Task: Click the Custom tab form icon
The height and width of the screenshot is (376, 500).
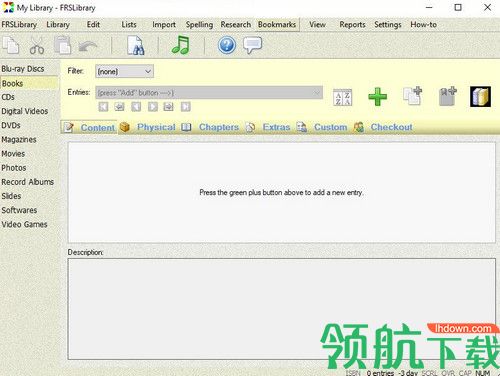Action: (302, 127)
